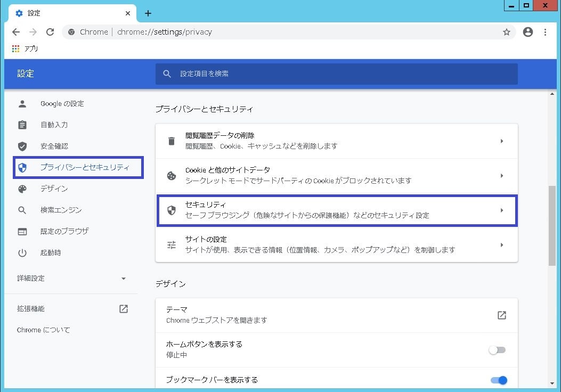
Task: Click the search magnifier in settings search
Action: coord(167,73)
